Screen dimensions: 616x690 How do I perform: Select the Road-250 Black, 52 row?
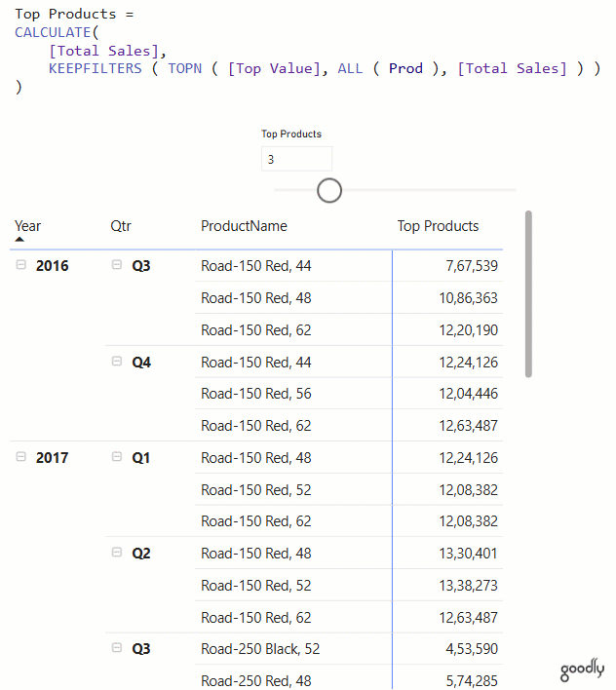coord(259,649)
